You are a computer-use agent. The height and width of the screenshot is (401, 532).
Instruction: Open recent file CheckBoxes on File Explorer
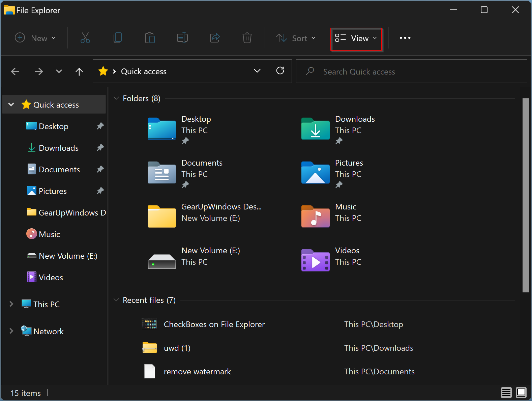[x=214, y=324]
